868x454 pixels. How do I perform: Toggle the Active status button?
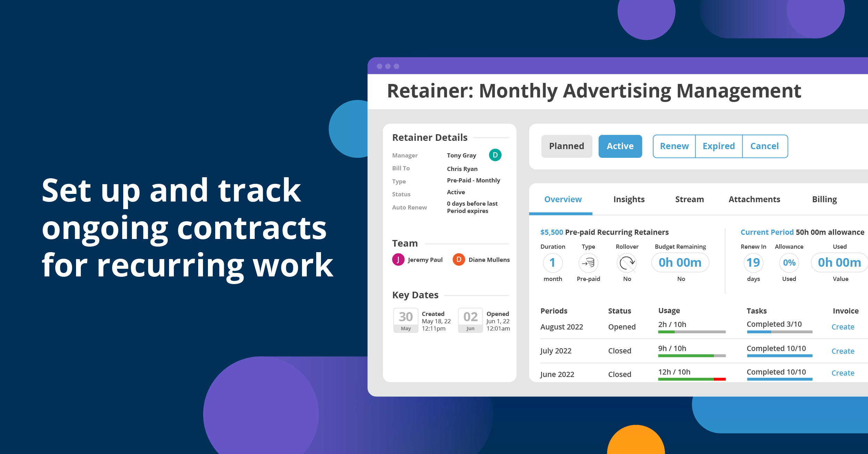click(x=620, y=146)
